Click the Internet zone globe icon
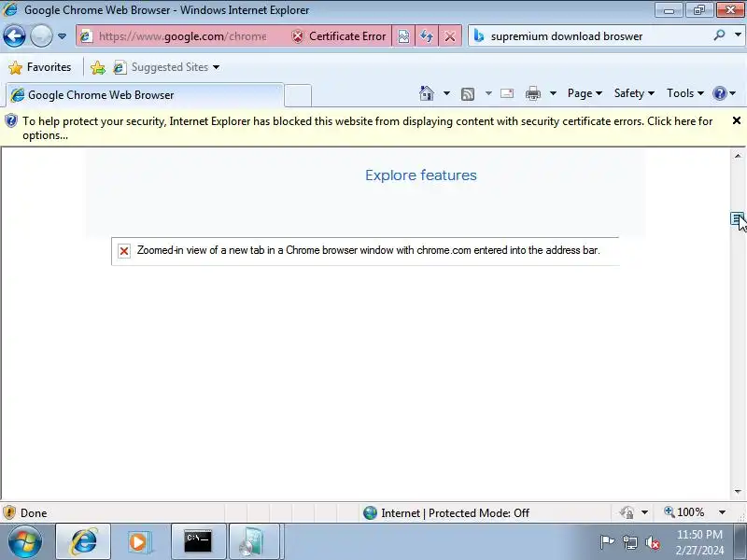 click(x=370, y=512)
